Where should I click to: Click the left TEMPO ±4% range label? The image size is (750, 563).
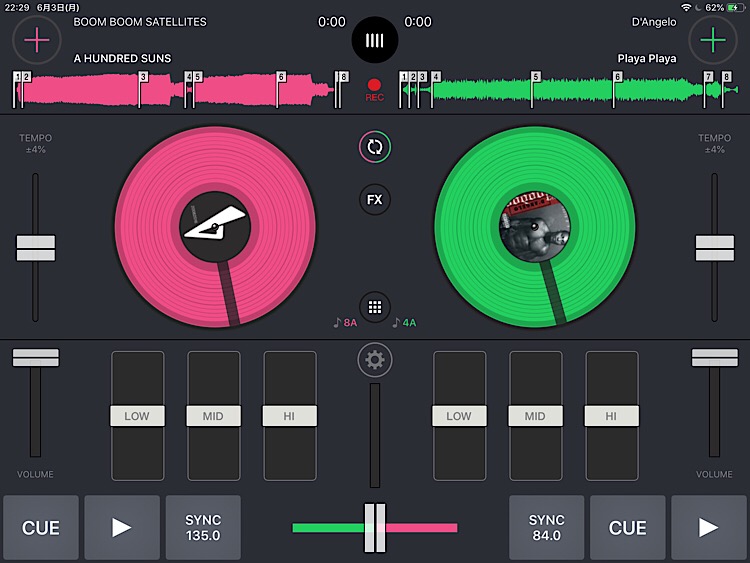(35, 144)
